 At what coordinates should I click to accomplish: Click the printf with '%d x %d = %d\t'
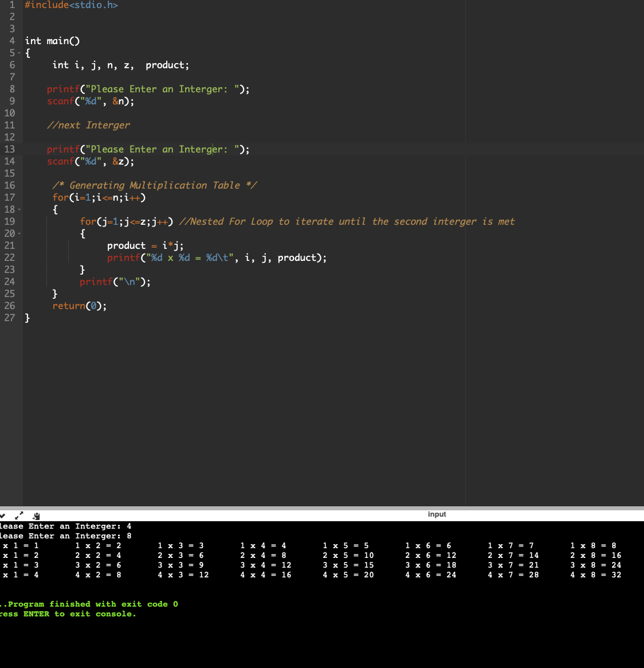click(x=217, y=258)
